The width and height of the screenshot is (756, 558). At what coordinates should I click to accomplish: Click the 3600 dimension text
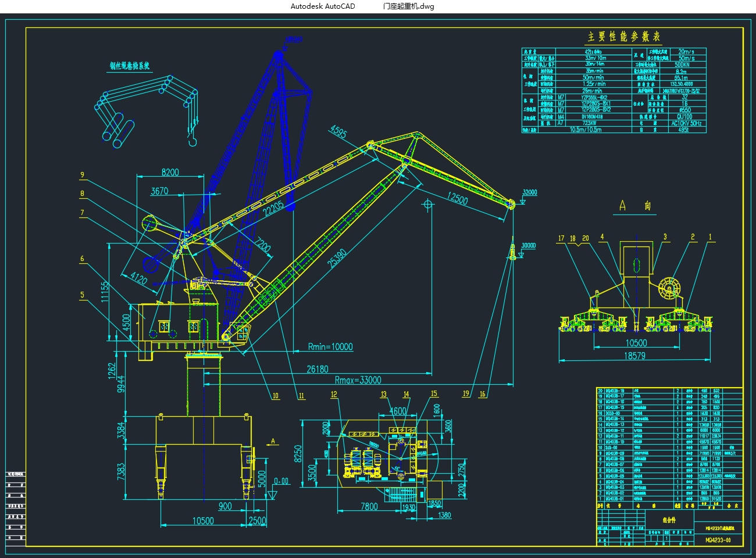point(448,425)
